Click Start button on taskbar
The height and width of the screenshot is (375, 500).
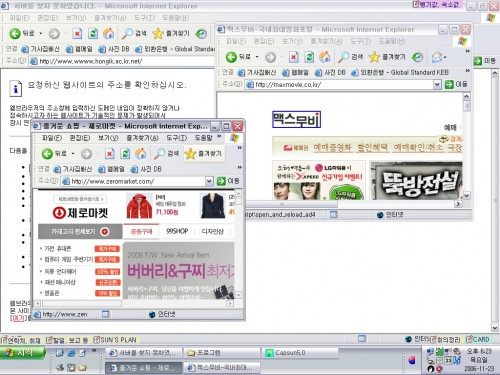(23, 353)
